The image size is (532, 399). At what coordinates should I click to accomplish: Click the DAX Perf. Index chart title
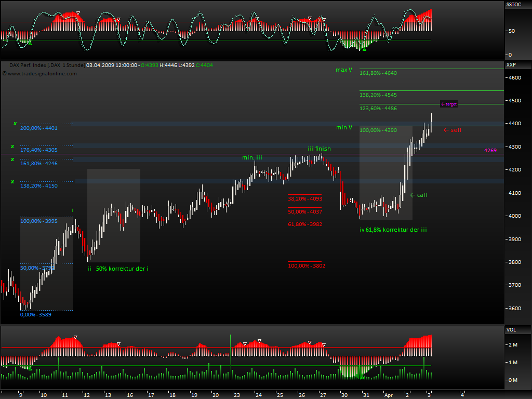point(47,65)
